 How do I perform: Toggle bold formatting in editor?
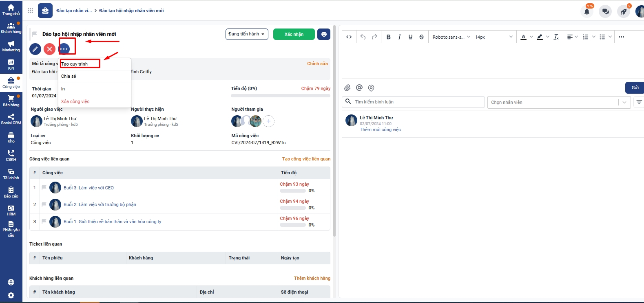click(388, 37)
